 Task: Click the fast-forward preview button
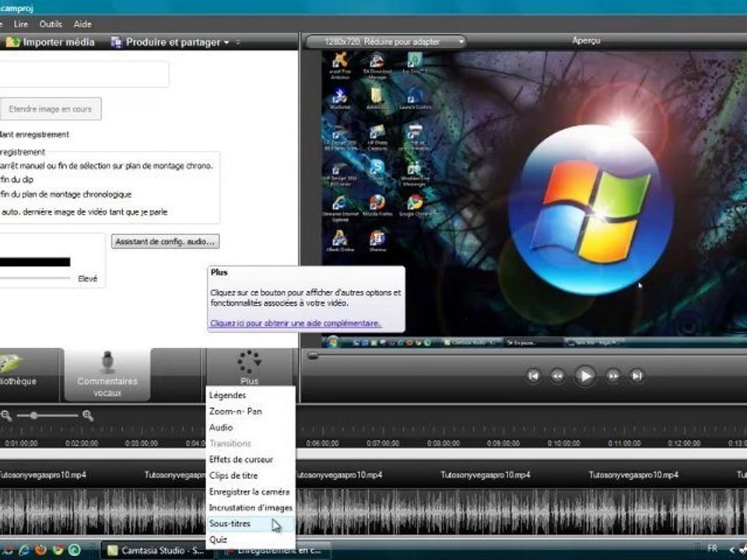[613, 376]
